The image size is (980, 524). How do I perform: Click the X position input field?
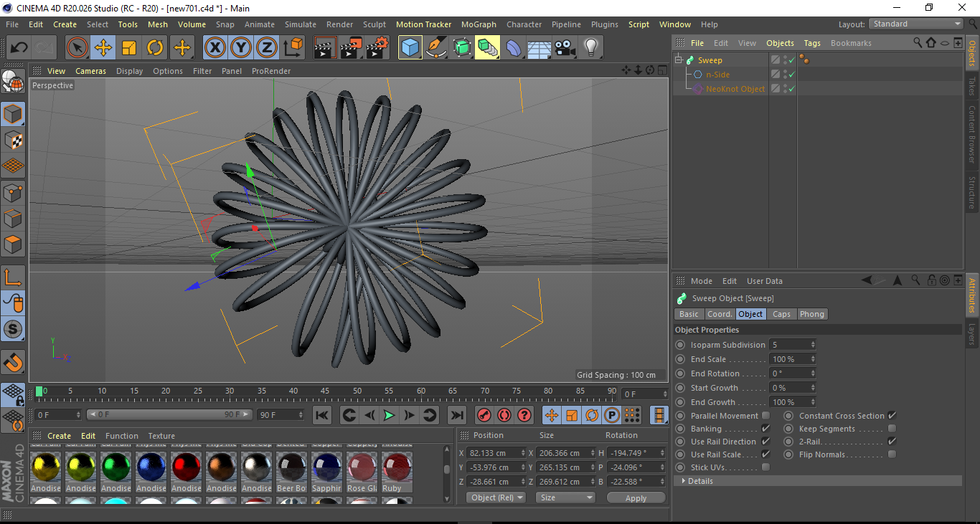(x=495, y=453)
